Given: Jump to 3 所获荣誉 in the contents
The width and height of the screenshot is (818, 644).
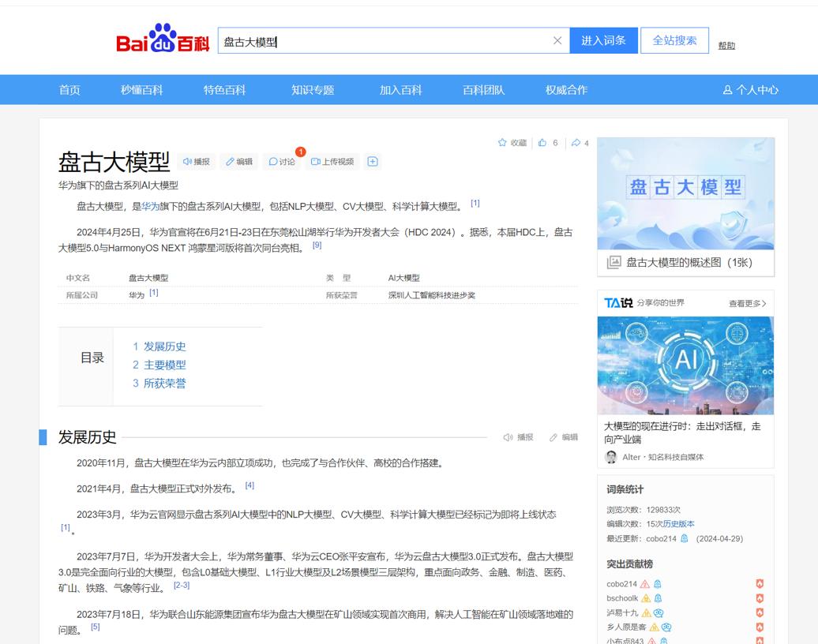Looking at the screenshot, I should pyautogui.click(x=159, y=384).
